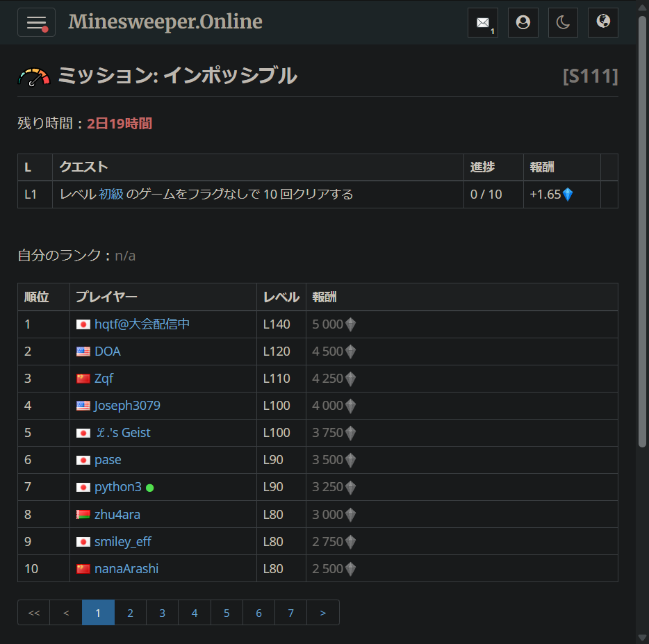Toggle night mode moon icon
This screenshot has height=644, width=649.
tap(563, 22)
